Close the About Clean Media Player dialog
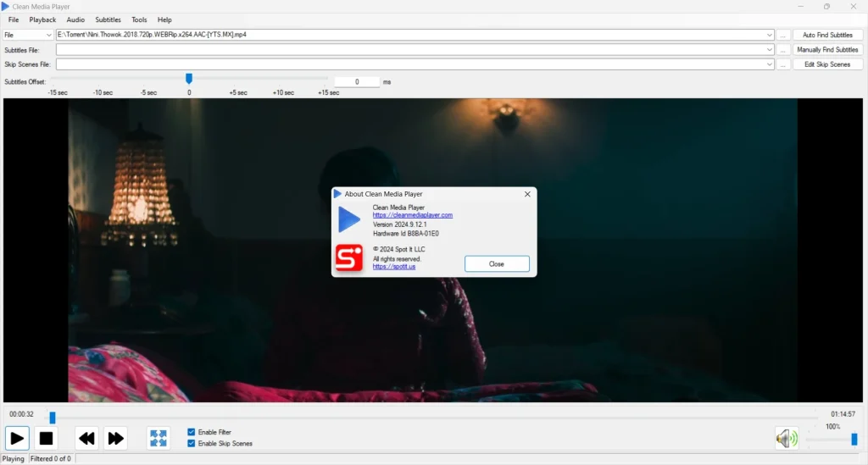Viewport: 868px width, 465px height. 497,263
